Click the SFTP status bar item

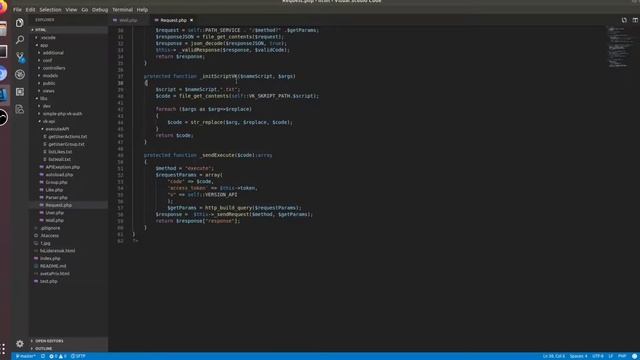point(78,356)
